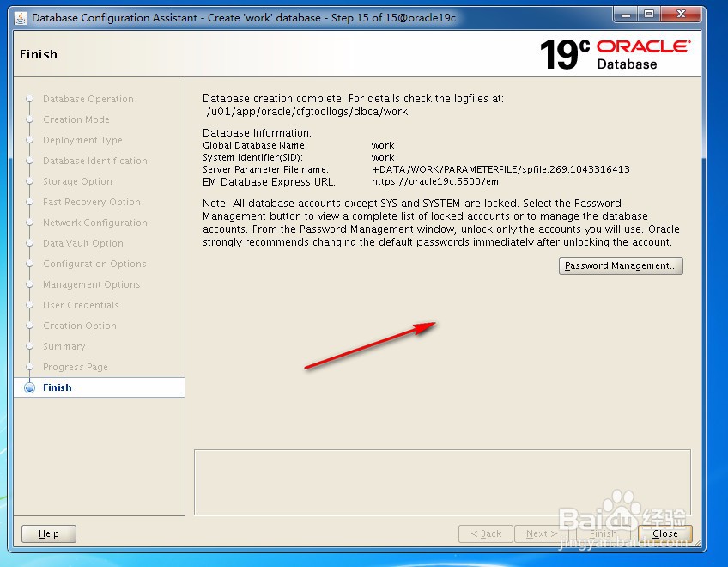Select the Deployment Type step
Screen dimensions: 728x567
pos(82,140)
